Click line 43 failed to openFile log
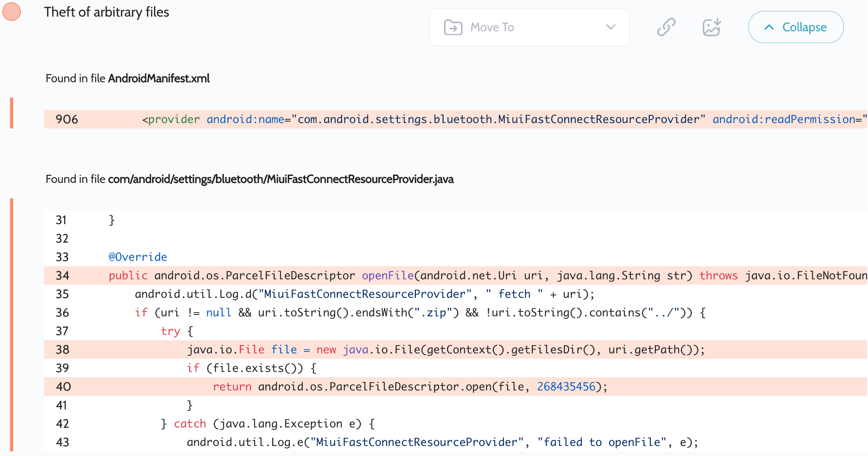This screenshot has height=456, width=868. click(442, 442)
